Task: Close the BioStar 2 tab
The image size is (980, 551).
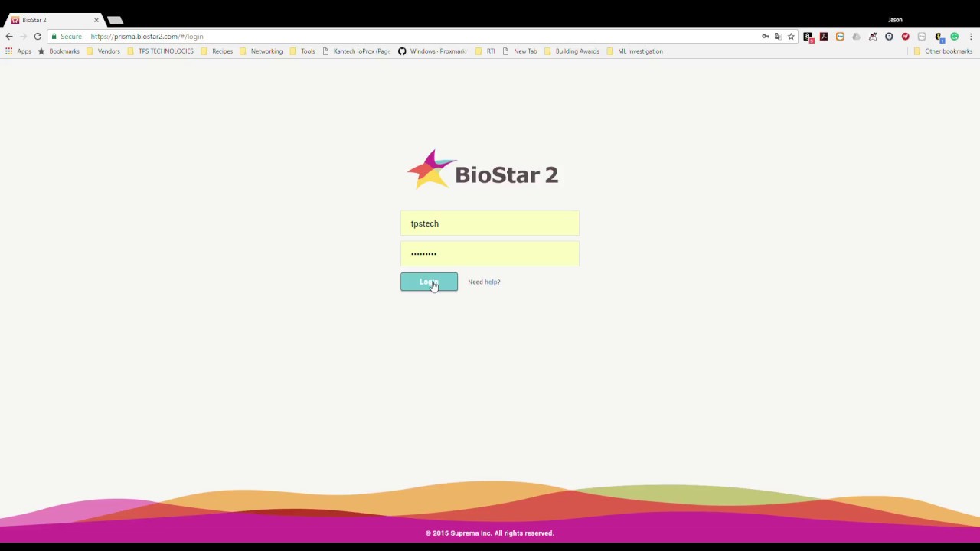Action: tap(96, 20)
